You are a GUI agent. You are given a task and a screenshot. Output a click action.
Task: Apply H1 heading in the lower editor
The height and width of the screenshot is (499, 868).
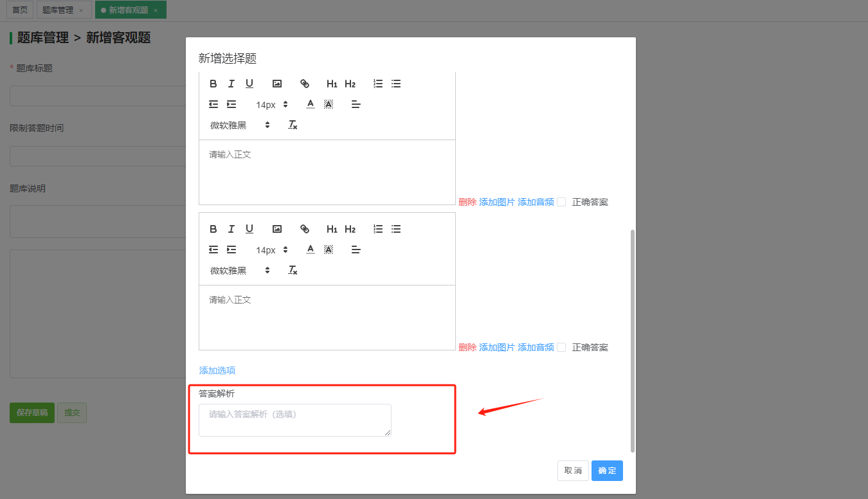tap(332, 229)
